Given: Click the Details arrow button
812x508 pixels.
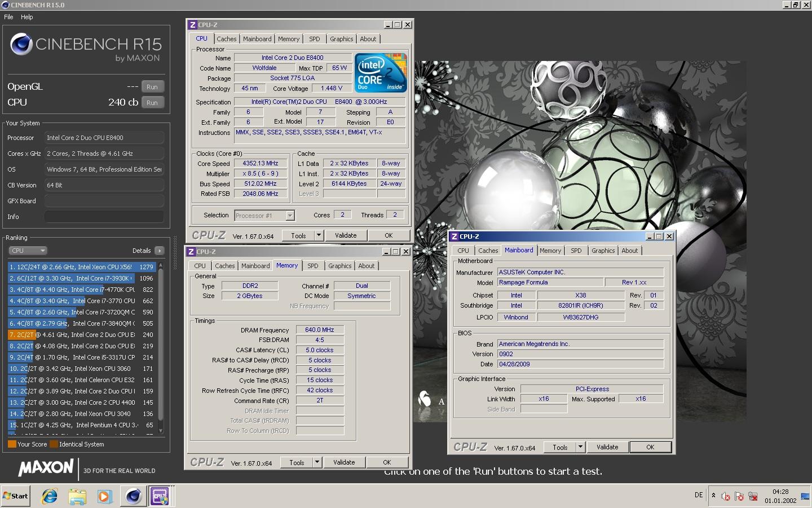Looking at the screenshot, I should [x=159, y=251].
